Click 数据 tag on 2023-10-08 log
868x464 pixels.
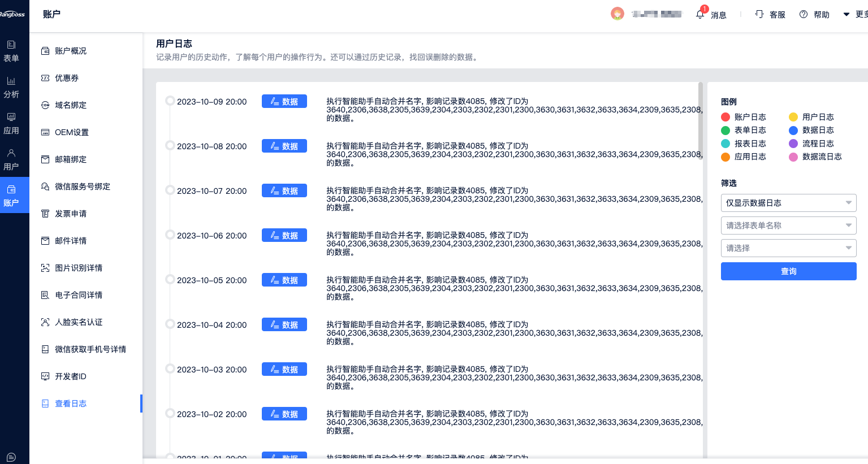coord(284,146)
